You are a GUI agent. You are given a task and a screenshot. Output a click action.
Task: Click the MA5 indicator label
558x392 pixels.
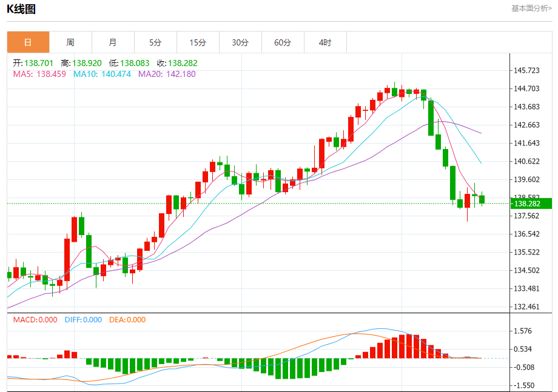[39, 74]
